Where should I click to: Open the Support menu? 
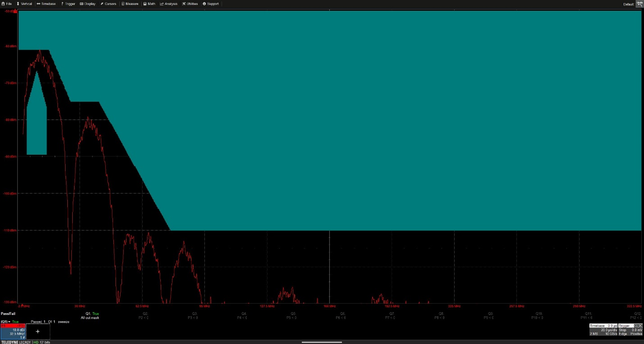pos(211,4)
